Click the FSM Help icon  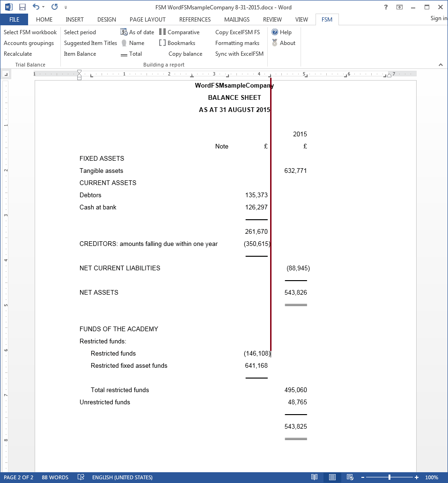pos(275,32)
